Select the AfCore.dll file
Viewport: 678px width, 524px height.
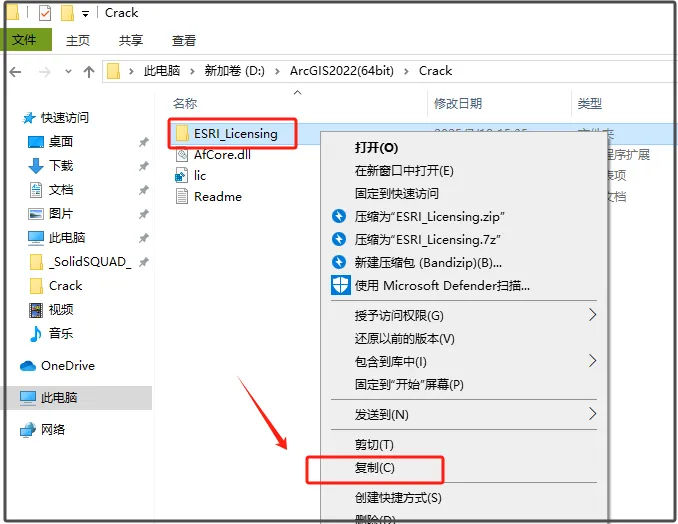coord(222,154)
